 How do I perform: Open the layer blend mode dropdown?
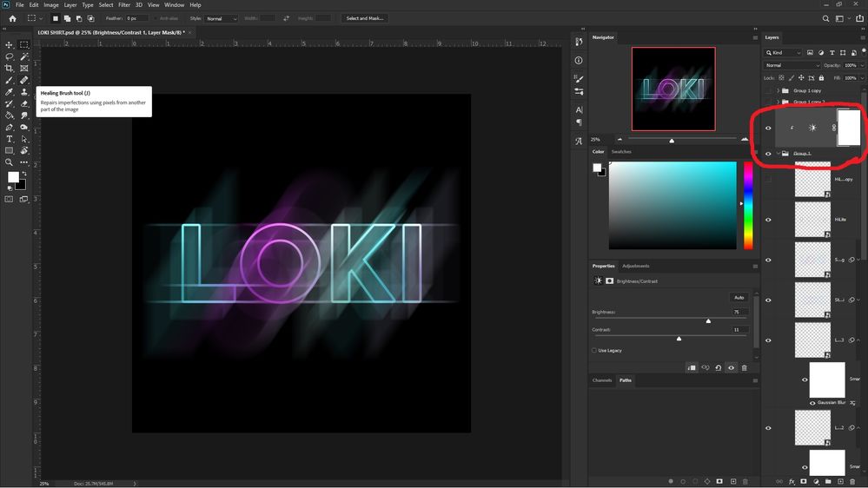pos(792,65)
